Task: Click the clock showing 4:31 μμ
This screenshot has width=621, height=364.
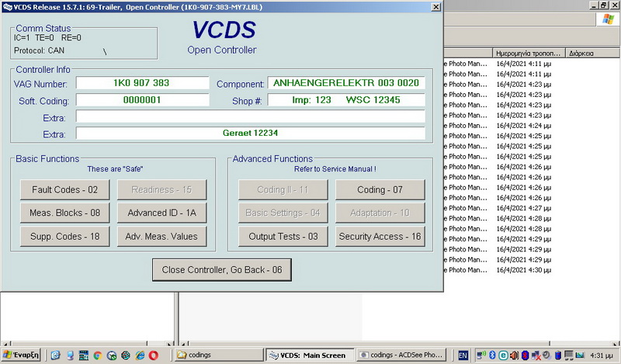Action: click(601, 355)
